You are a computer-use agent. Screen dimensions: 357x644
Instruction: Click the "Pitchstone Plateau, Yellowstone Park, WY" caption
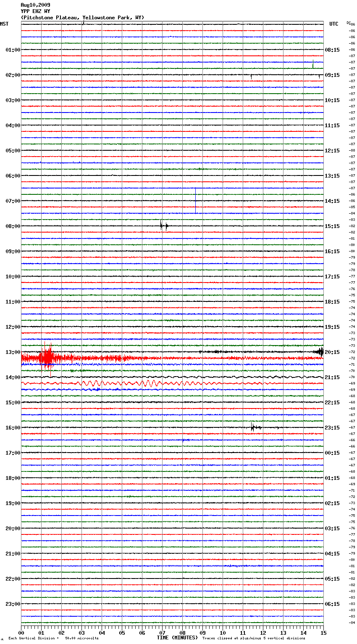[x=82, y=18]
